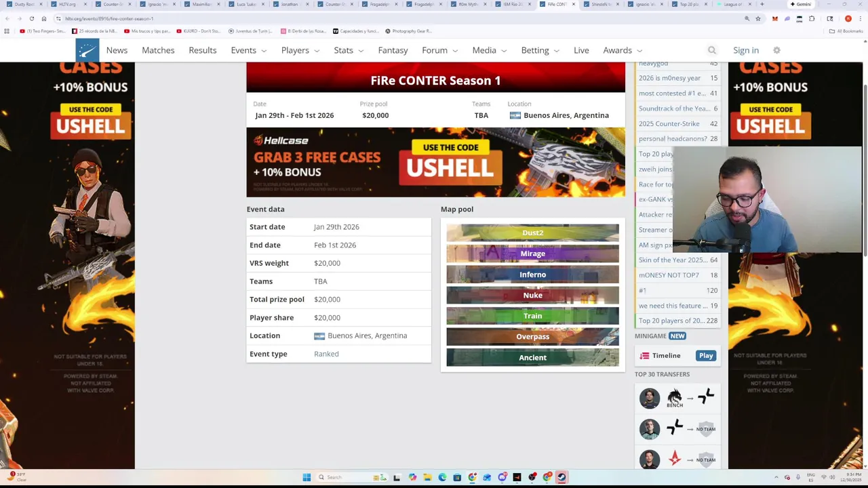Click the yellow USE THE CODE banner button

(x=450, y=147)
